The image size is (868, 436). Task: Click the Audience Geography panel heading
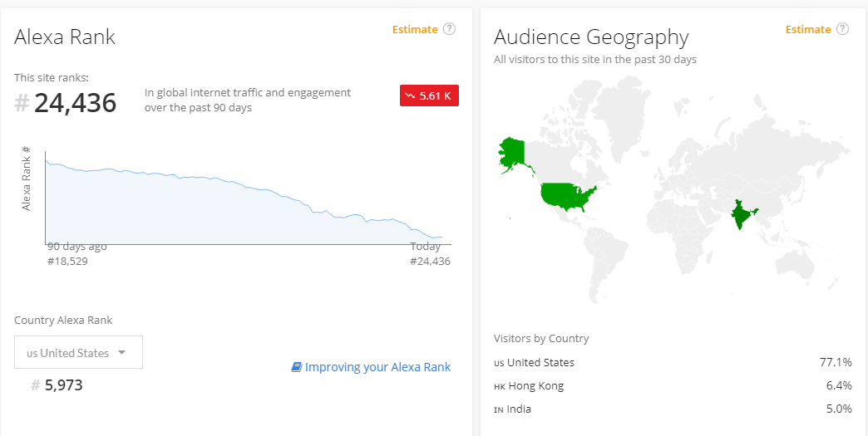[x=591, y=37]
